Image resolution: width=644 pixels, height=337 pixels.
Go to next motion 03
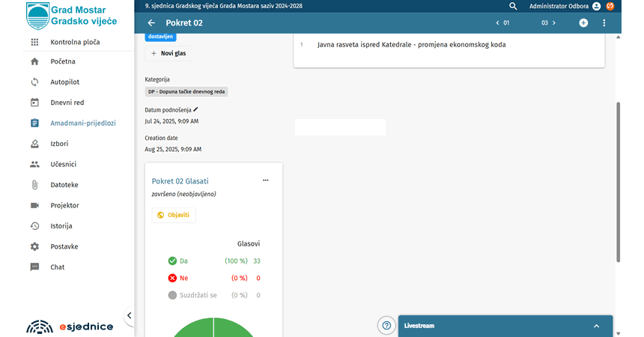click(548, 23)
